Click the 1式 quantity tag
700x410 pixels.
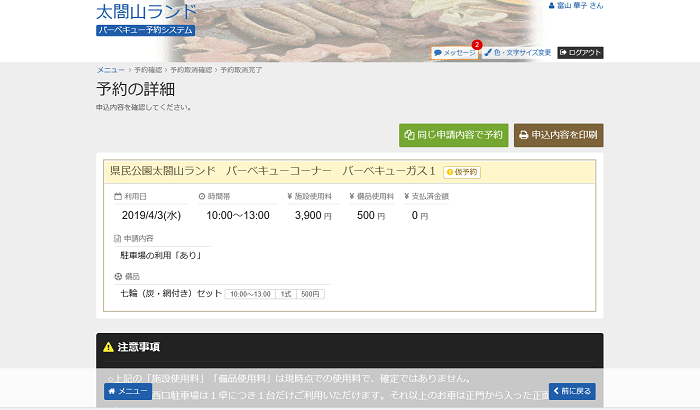[286, 294]
